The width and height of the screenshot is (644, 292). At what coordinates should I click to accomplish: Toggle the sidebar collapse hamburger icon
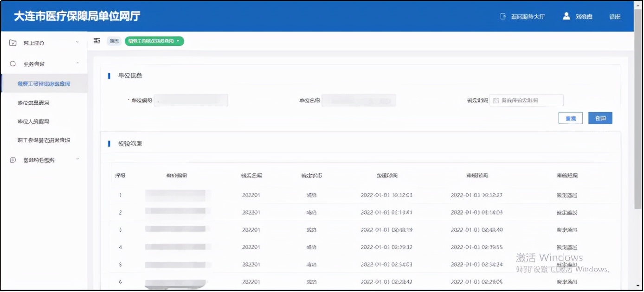coord(97,41)
